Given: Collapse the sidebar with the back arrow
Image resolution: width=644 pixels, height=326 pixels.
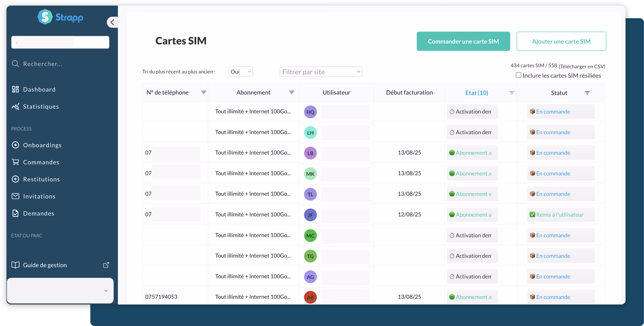Looking at the screenshot, I should coord(113,22).
